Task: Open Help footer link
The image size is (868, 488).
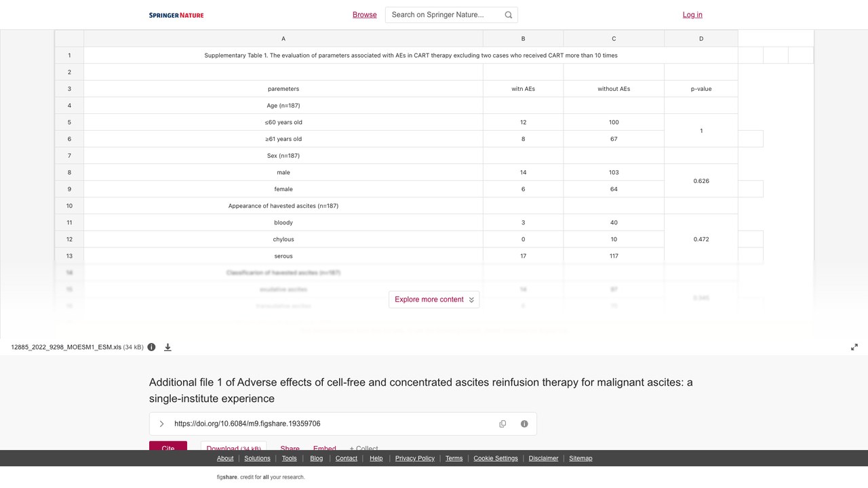Action: pyautogui.click(x=376, y=458)
